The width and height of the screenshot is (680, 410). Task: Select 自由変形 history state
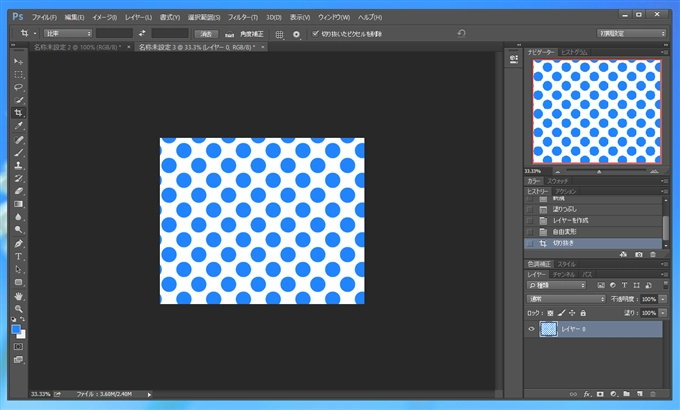pos(564,232)
